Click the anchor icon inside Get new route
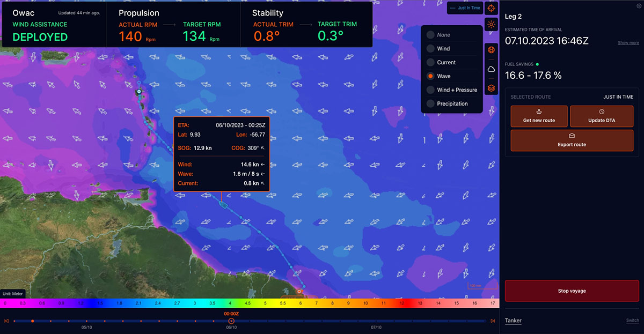This screenshot has width=644, height=334. (539, 112)
